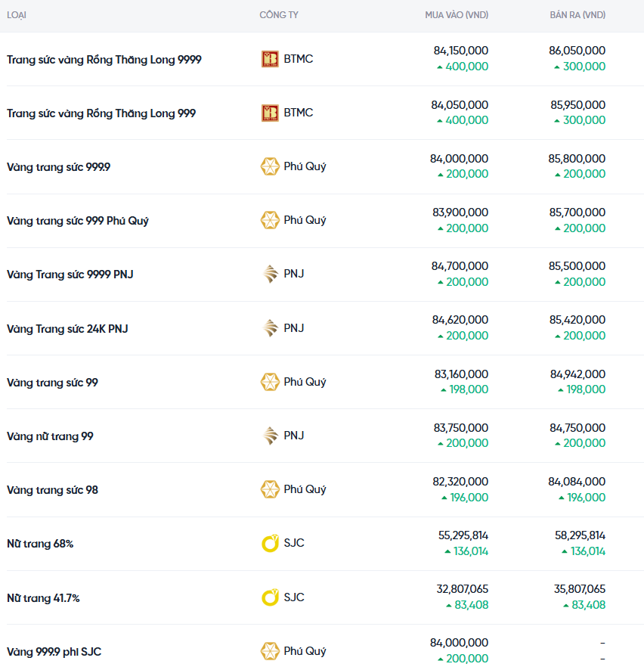
Task: Select Trang sức vàng Rồng Thăng Long 9999
Action: [104, 59]
